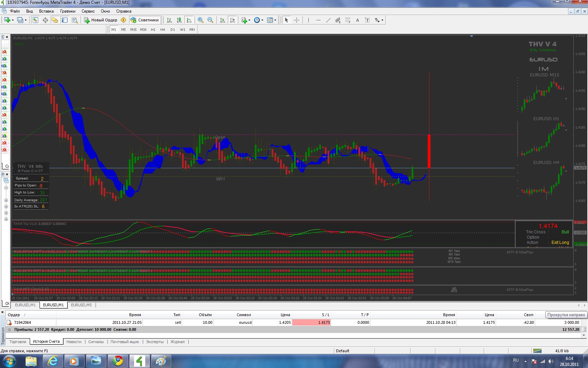Screen dimensions: 588x368
Task: Select the text label tool
Action: 367,20
